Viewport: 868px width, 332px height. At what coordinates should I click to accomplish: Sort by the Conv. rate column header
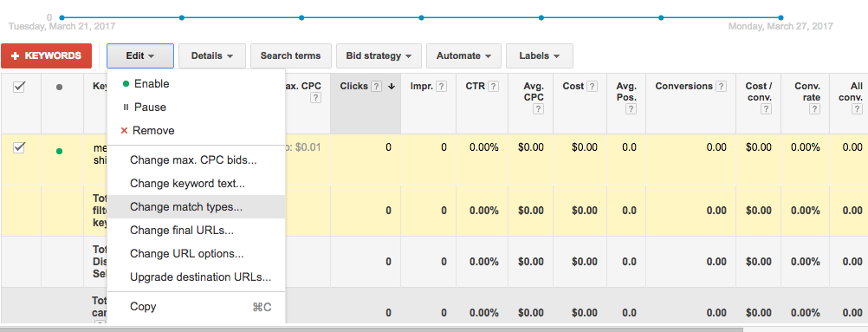[807, 92]
